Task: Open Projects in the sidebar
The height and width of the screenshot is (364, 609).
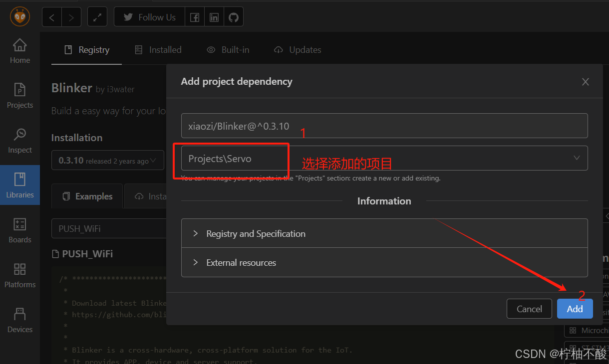Action: point(20,96)
